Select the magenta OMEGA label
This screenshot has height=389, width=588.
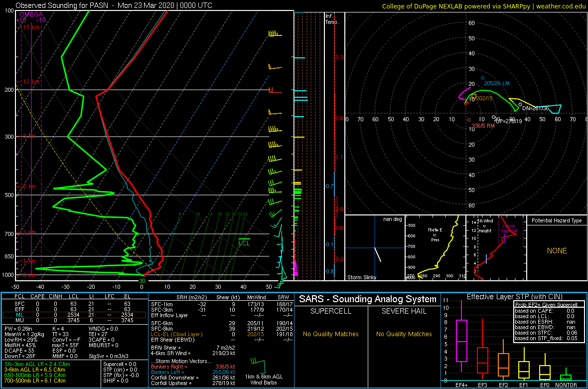click(31, 14)
